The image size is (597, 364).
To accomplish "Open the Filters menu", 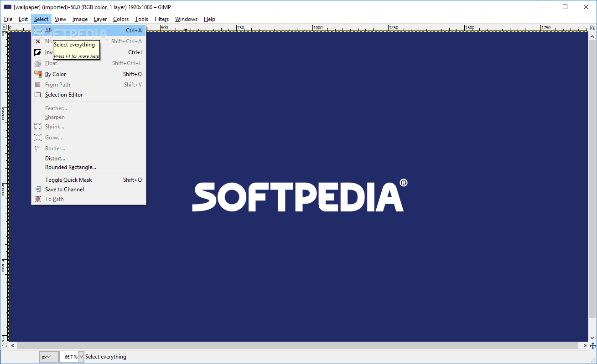I will click(x=161, y=19).
